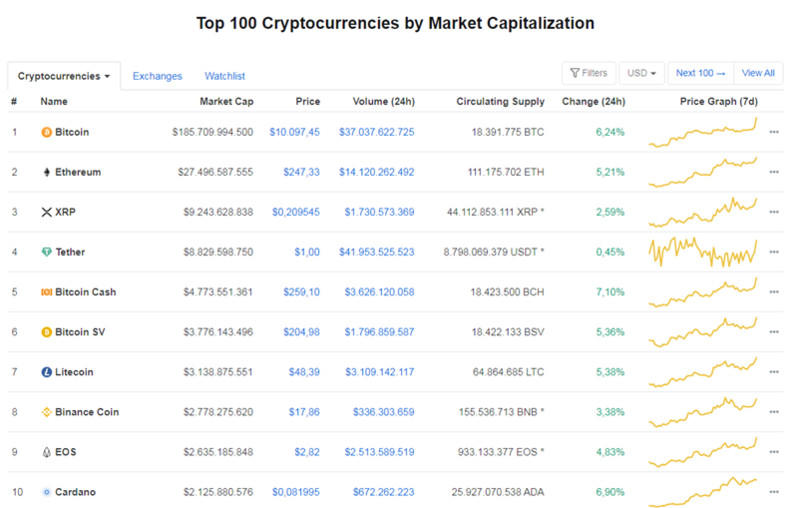798x508 pixels.
Task: Go to Next 100 cryptocurrencies
Action: [700, 73]
